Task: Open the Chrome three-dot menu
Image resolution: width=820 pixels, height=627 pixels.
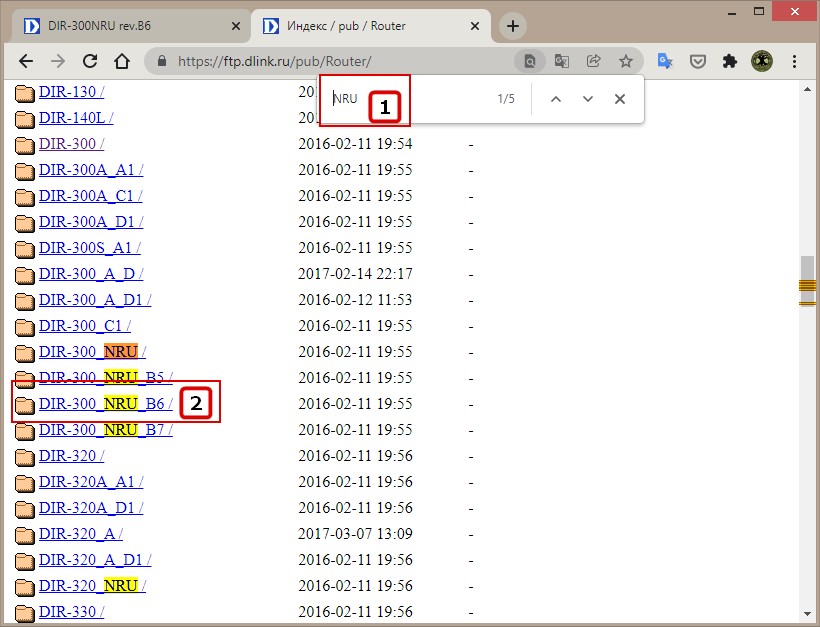Action: click(794, 61)
